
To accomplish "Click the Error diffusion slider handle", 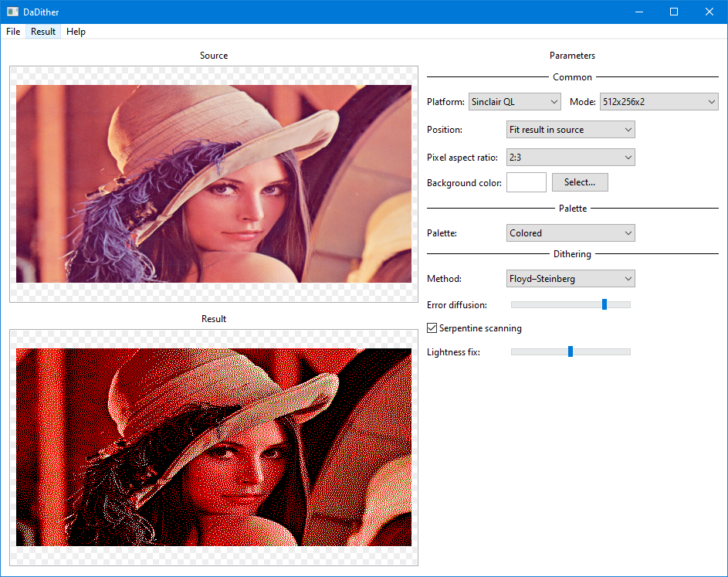I will tap(604, 304).
